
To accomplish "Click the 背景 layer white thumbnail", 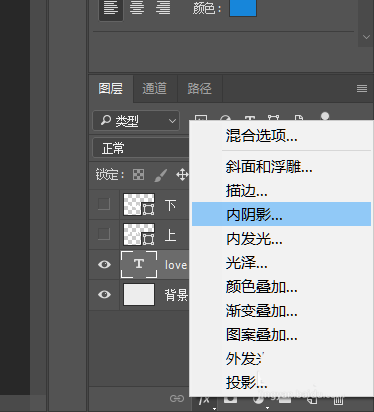I will click(x=139, y=295).
